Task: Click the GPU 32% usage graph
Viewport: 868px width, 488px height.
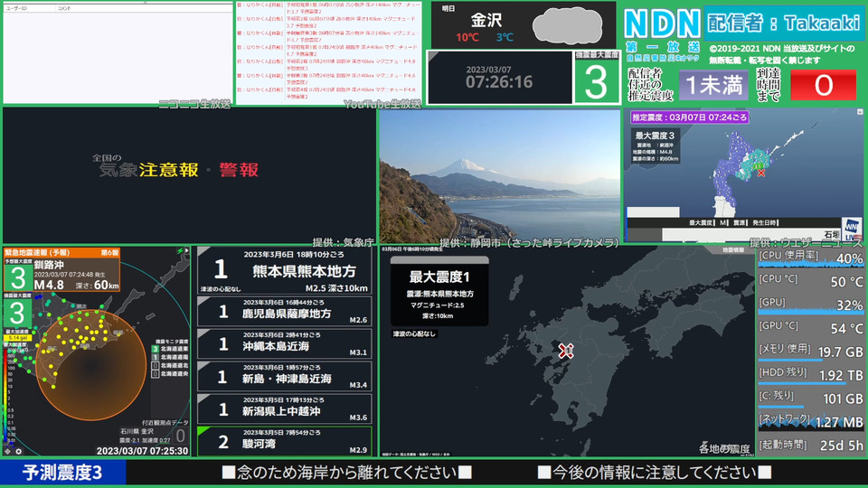Action: [811, 305]
